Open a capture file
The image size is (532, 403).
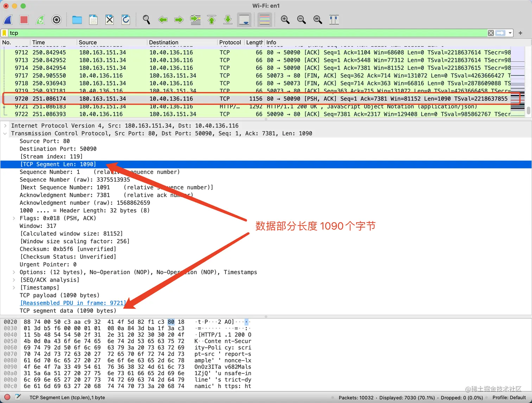77,20
